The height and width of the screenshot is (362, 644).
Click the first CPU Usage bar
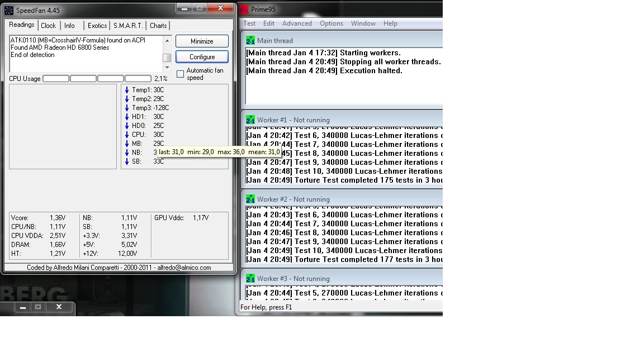pyautogui.click(x=56, y=78)
